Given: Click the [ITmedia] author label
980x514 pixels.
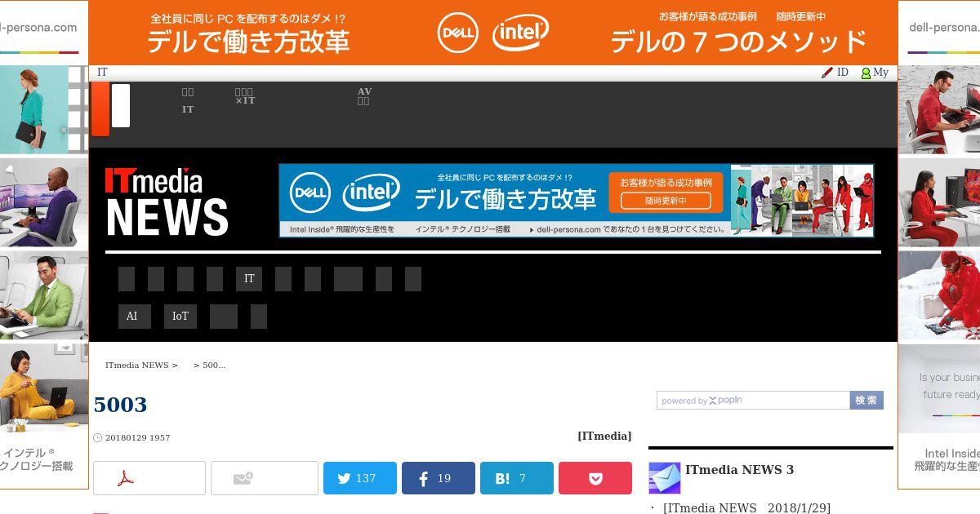Looking at the screenshot, I should [x=604, y=436].
